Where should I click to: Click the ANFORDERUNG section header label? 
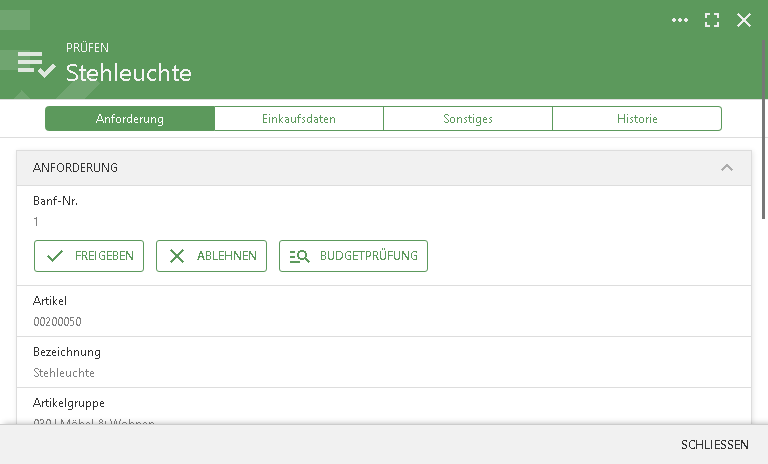[76, 168]
